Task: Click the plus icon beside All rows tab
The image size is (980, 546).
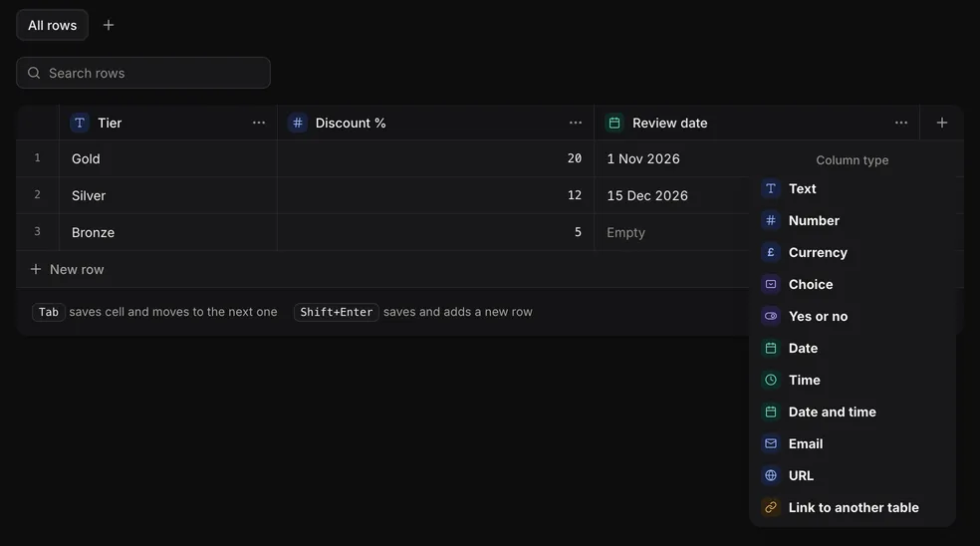Action: (109, 25)
